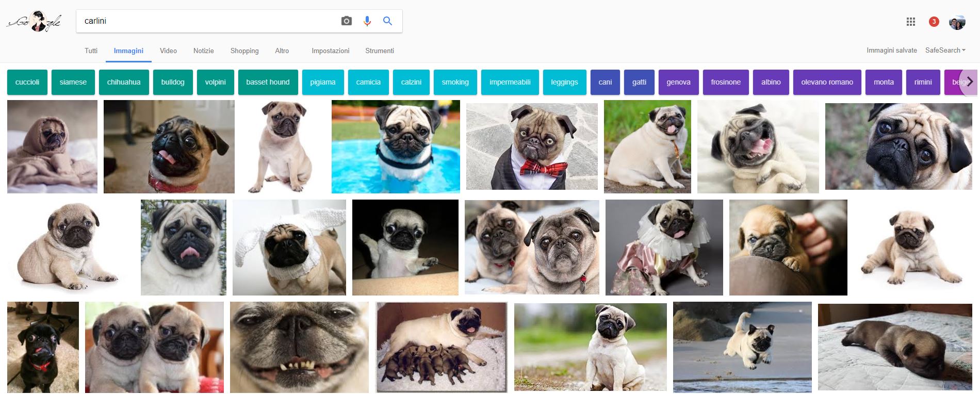Image resolution: width=980 pixels, height=394 pixels.
Task: Open the mother pug nursing puppies image
Action: [442, 347]
